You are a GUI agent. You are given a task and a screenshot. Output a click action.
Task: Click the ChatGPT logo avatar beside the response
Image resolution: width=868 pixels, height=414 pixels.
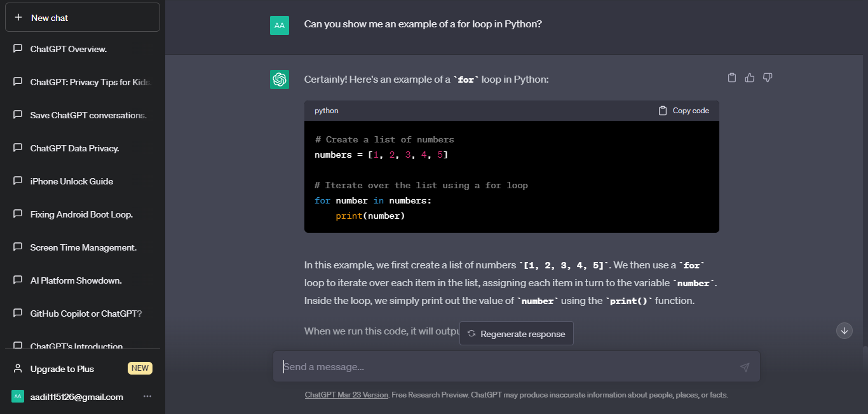tap(280, 79)
